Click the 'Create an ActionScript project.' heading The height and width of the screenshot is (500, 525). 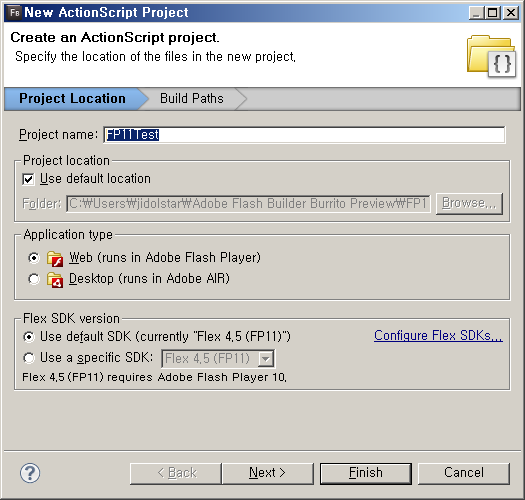click(x=115, y=38)
